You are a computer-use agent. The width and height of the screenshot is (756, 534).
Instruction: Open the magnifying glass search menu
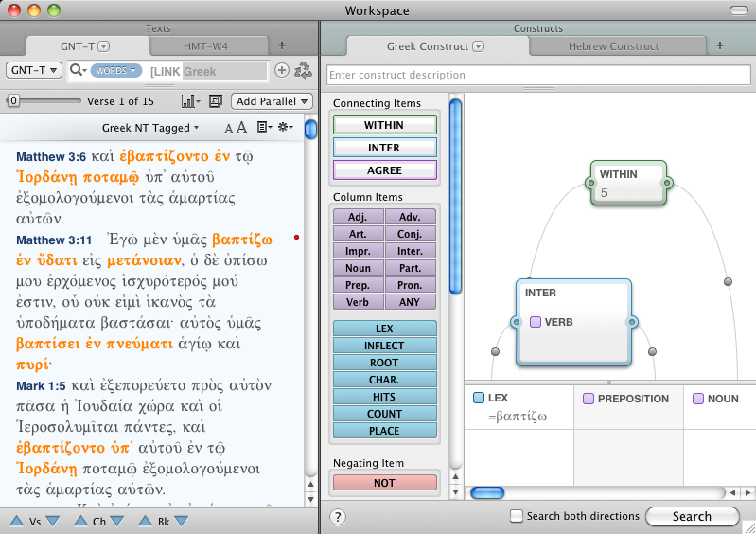point(79,70)
